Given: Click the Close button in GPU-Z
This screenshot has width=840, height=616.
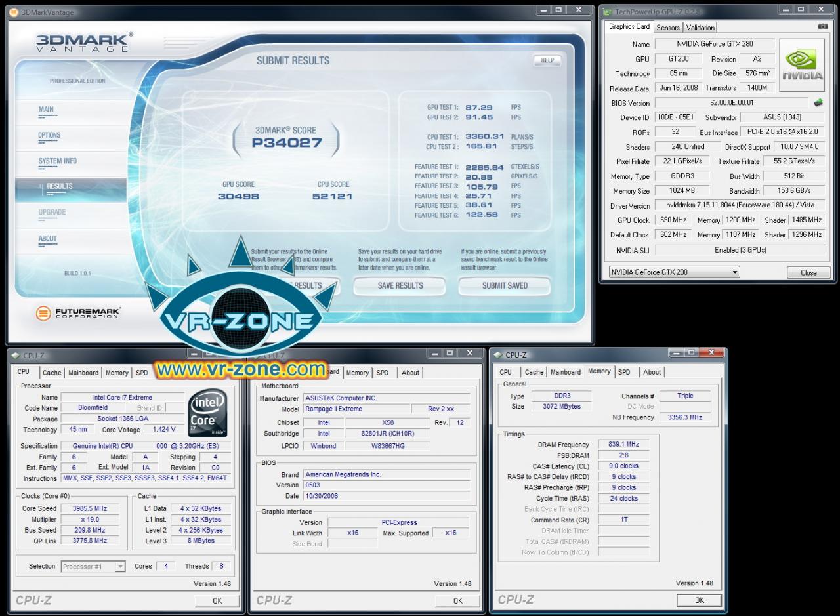Looking at the screenshot, I should point(808,273).
